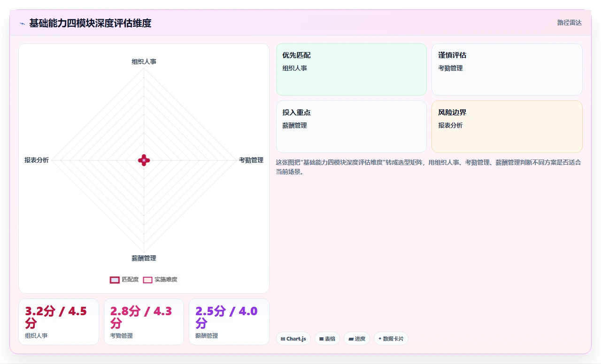This screenshot has height=364, width=601.
Task: Click the description paragraph starting 这张图把
Action: (x=429, y=167)
